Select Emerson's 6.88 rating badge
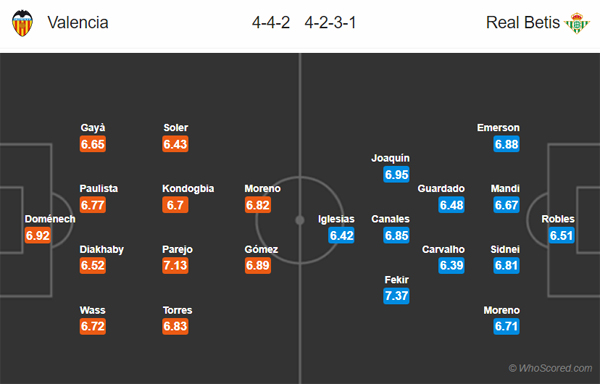The height and width of the screenshot is (384, 600). point(506,144)
